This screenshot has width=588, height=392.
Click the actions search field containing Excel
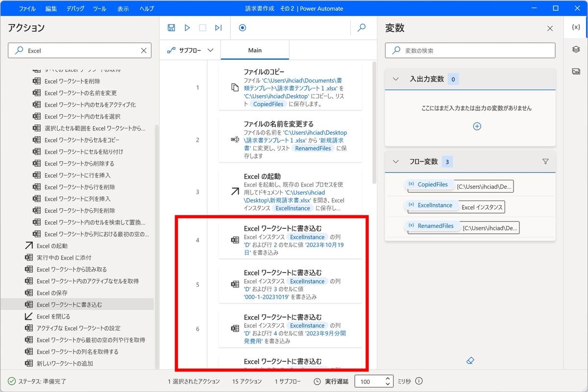(80, 50)
